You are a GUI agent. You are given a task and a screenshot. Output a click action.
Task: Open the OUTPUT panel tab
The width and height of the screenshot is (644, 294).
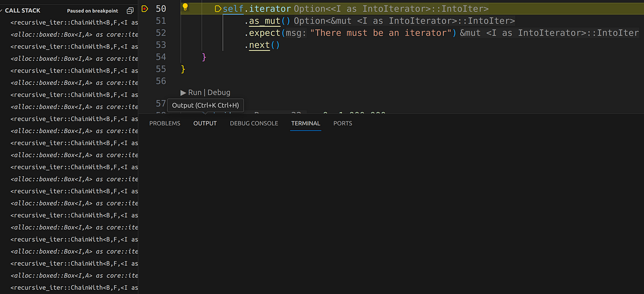click(x=205, y=124)
